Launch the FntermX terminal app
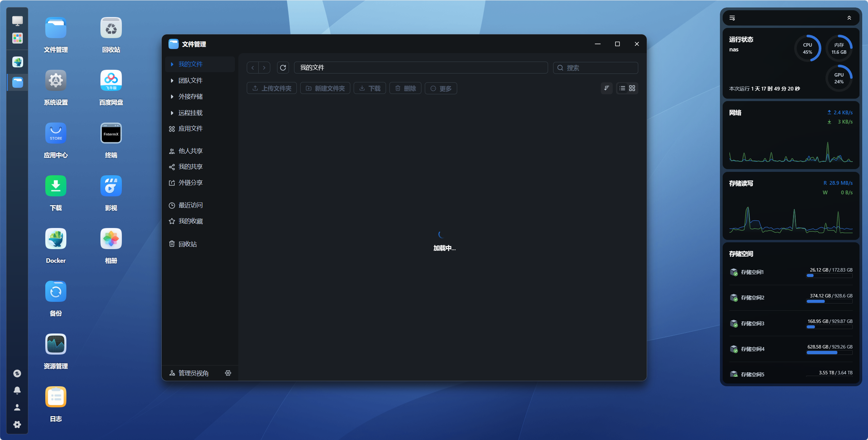The width and height of the screenshot is (868, 440). [111, 133]
